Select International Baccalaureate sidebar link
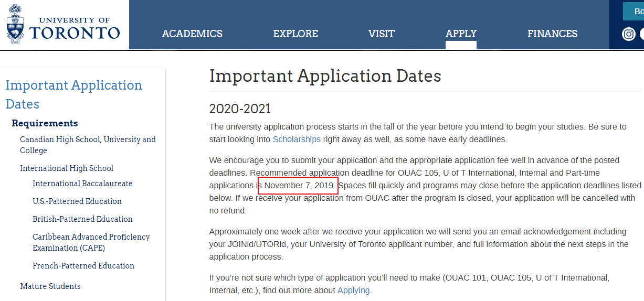Screen dimensions: 644x301 [82, 184]
